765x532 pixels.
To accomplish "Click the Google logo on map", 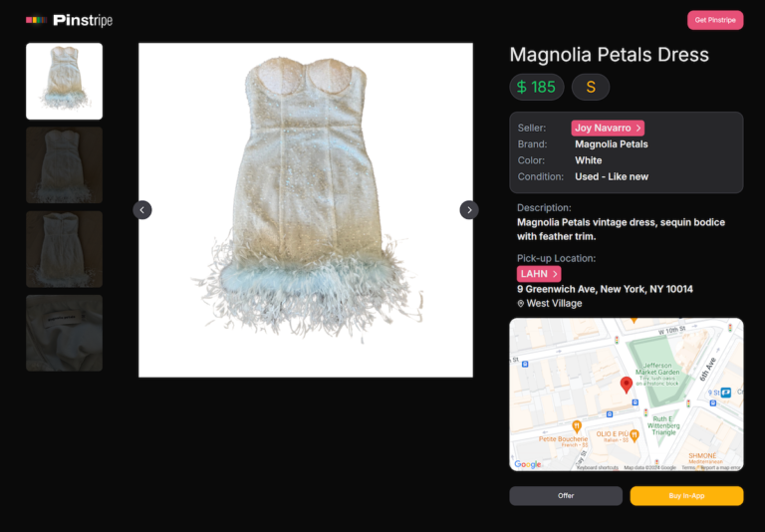I will click(528, 464).
